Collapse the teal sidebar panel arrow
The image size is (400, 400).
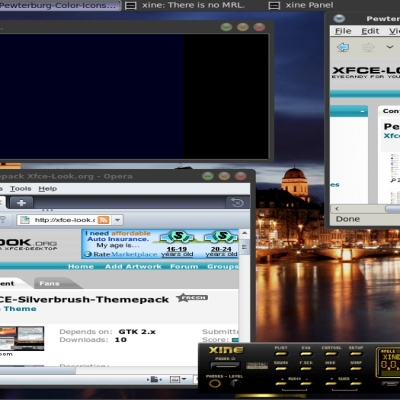362,111
